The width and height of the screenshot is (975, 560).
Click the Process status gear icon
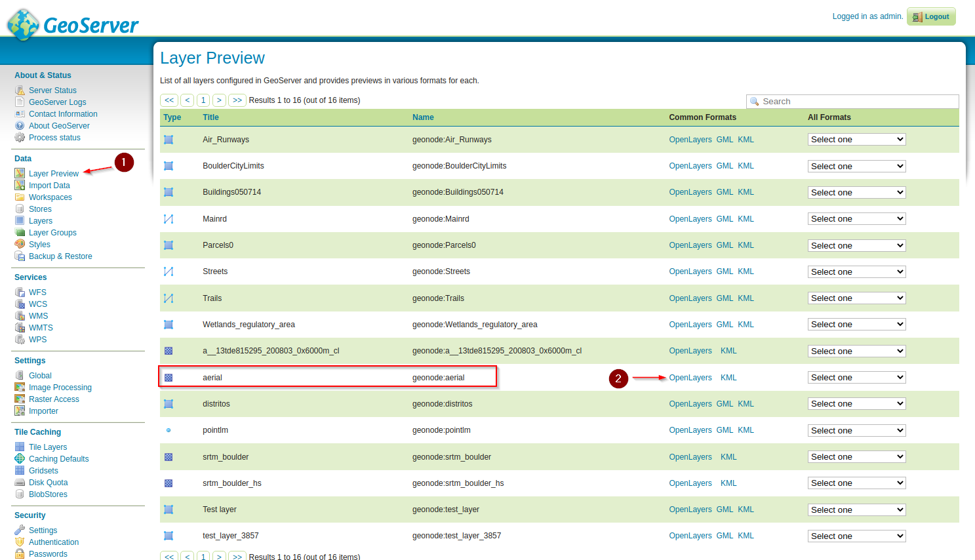pos(20,138)
